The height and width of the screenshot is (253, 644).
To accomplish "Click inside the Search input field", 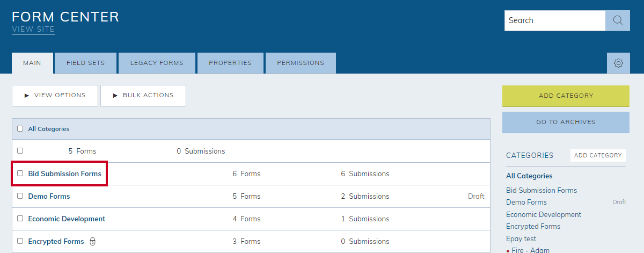I will tap(555, 20).
